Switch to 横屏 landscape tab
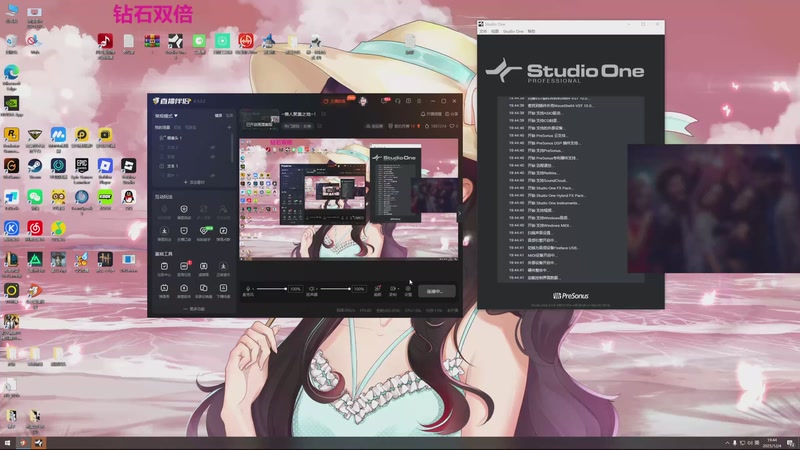800x450 pixels. pyautogui.click(x=218, y=116)
